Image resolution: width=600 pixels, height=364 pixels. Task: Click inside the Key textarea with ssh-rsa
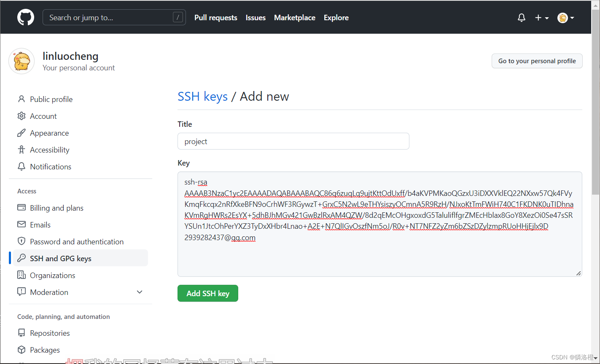379,224
